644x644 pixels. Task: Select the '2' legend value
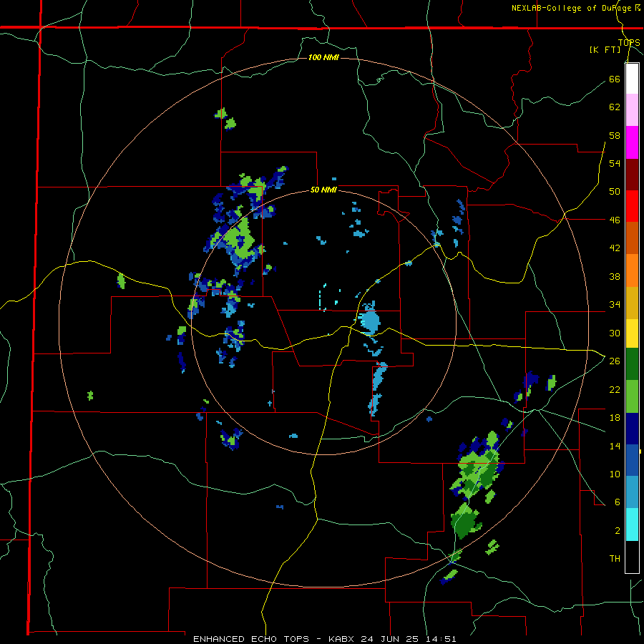click(x=617, y=531)
